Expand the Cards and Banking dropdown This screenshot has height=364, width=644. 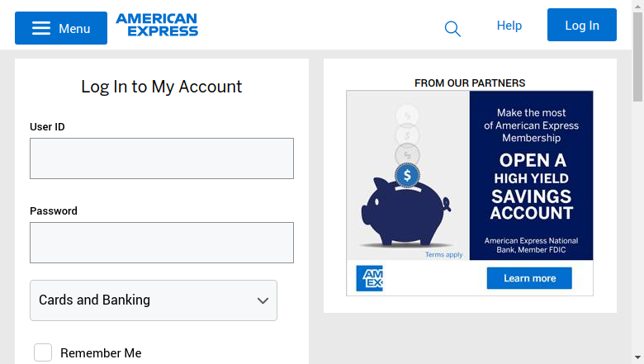(x=154, y=300)
